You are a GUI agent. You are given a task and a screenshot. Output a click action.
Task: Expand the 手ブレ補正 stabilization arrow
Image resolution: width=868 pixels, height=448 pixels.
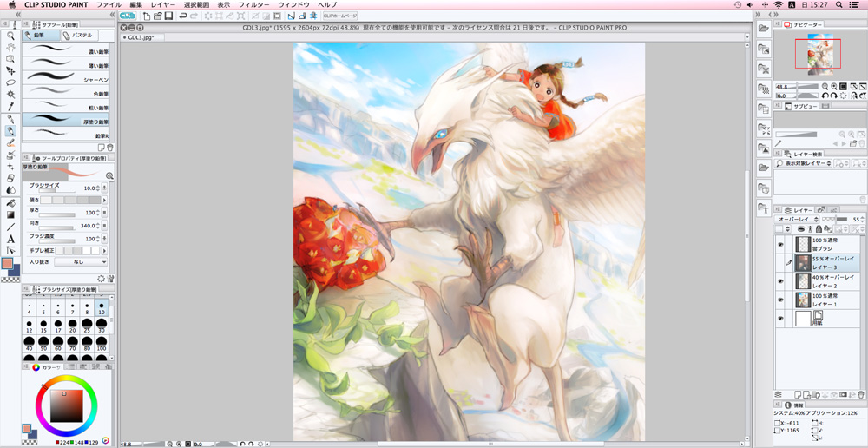[x=104, y=251]
